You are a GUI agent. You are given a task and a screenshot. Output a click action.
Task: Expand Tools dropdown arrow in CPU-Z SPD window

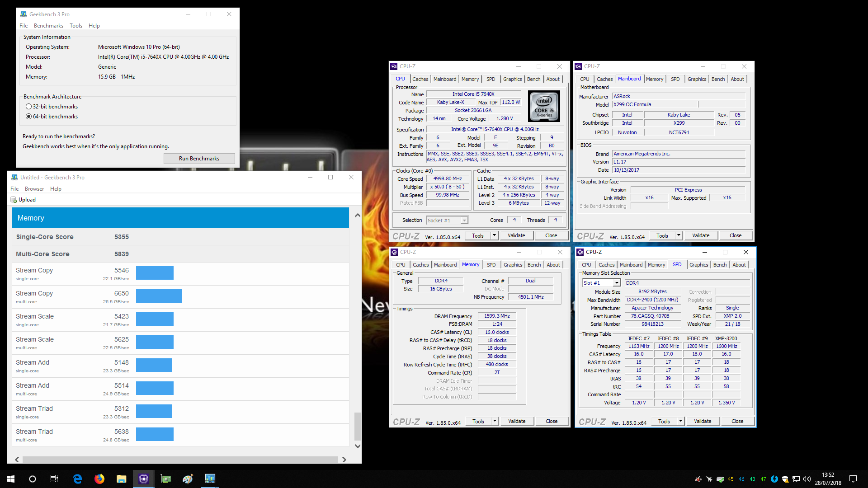[x=680, y=421]
